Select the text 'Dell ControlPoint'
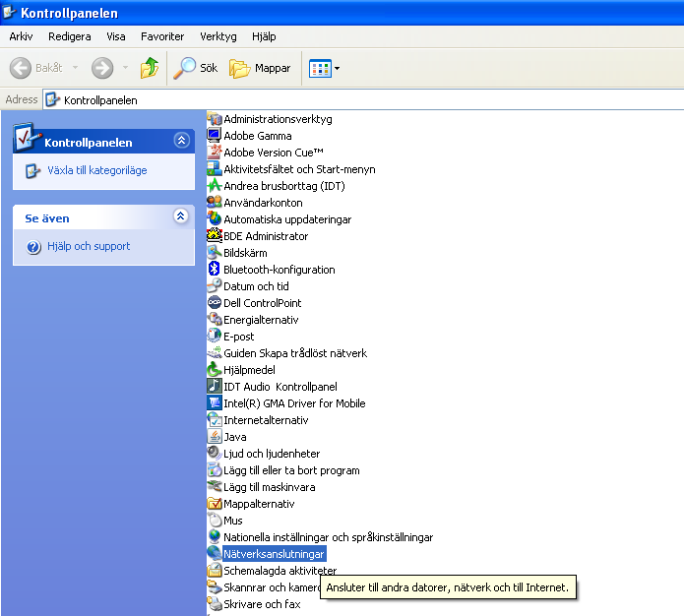The height and width of the screenshot is (616, 684). [262, 303]
